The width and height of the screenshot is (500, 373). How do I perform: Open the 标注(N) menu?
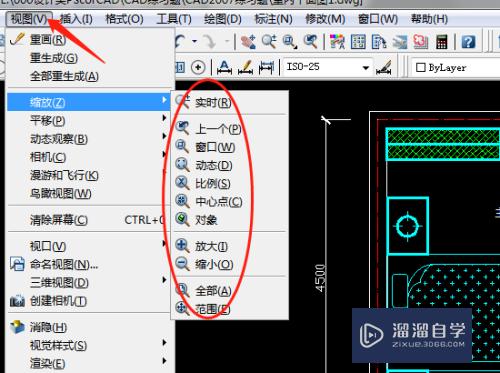[273, 19]
